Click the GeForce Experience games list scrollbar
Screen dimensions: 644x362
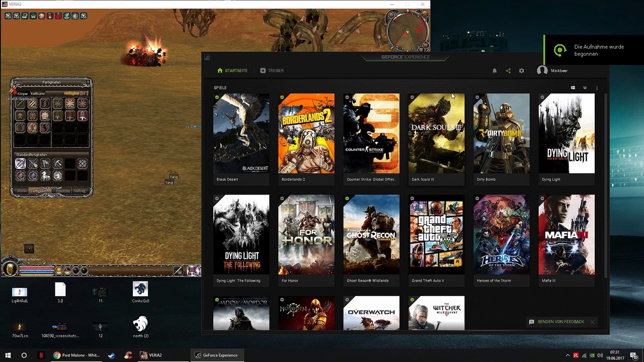(x=606, y=186)
